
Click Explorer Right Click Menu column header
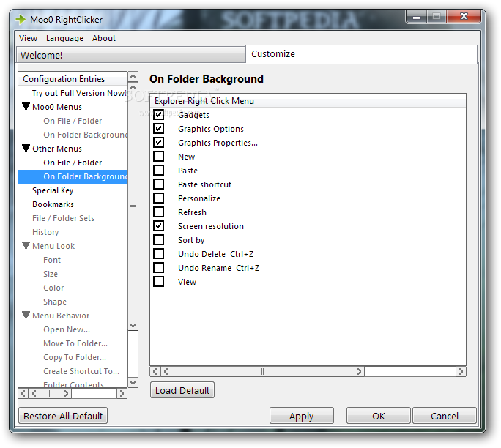coord(308,101)
